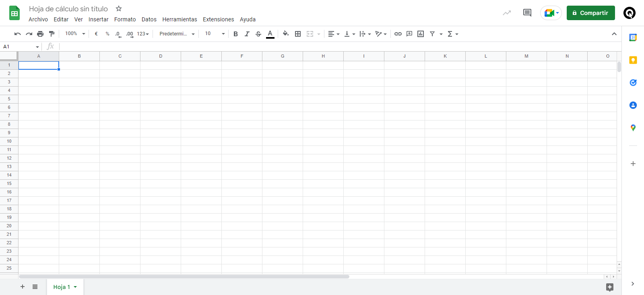Select the Paint format roller icon
The width and height of the screenshot is (644, 295).
tap(52, 34)
